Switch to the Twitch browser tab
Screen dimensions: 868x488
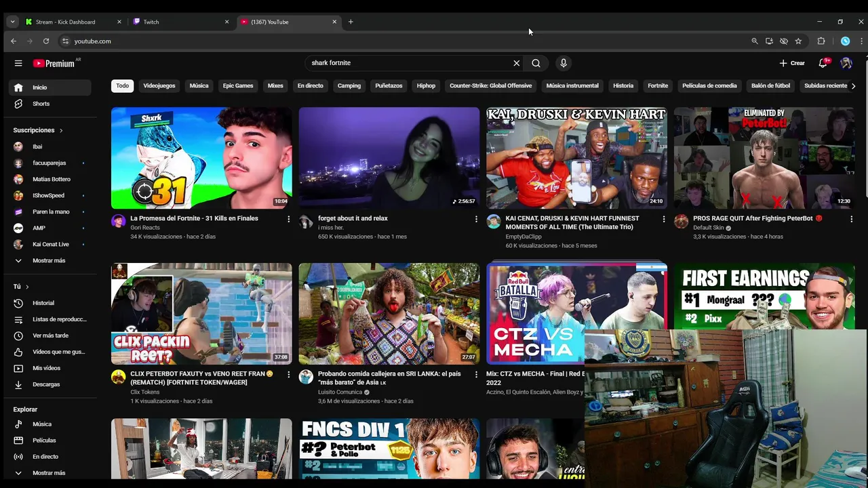(180, 22)
